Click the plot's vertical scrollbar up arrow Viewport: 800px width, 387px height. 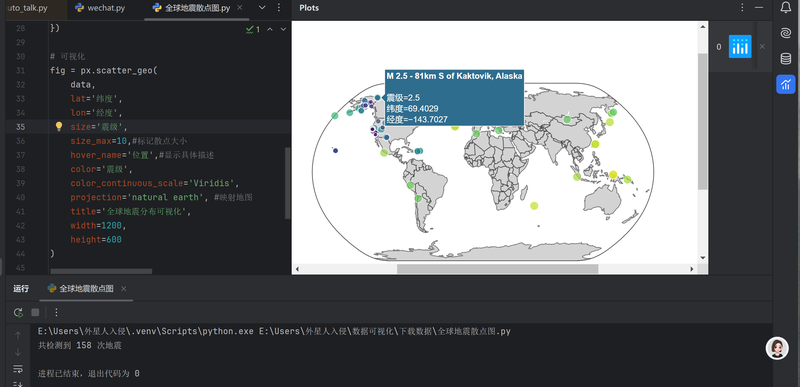(x=703, y=26)
